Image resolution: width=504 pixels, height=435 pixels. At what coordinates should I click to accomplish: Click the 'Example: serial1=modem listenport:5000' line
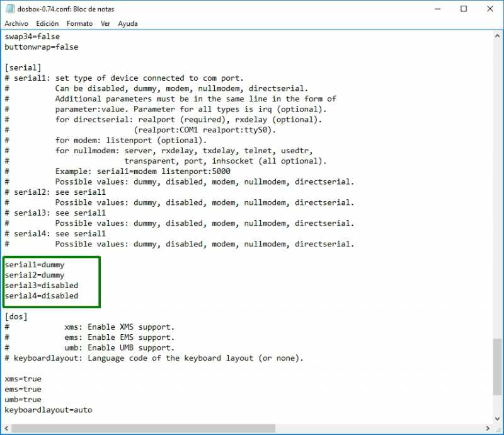tap(143, 171)
